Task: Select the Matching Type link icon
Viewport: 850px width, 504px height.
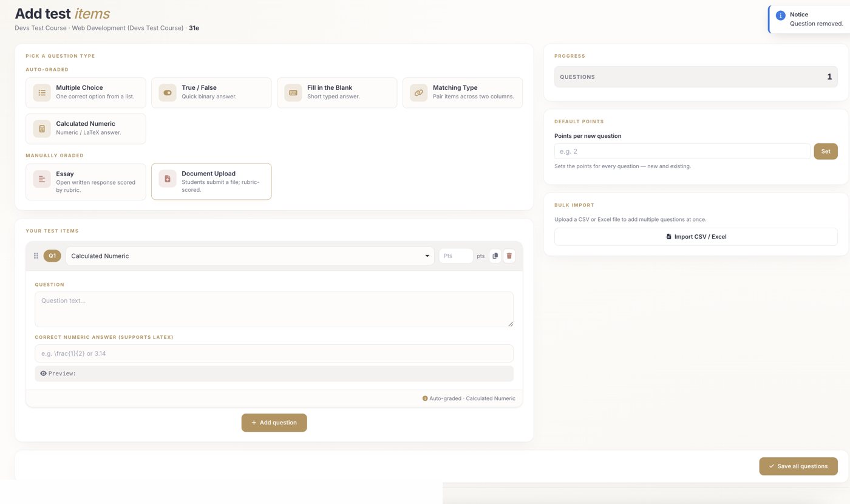Action: coord(418,93)
